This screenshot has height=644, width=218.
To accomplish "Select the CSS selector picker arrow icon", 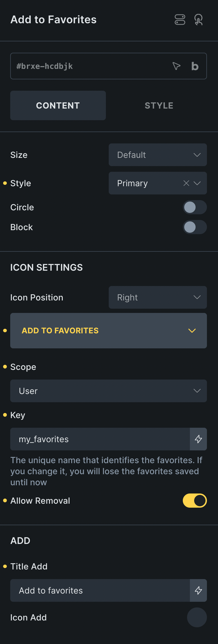I will (x=176, y=66).
